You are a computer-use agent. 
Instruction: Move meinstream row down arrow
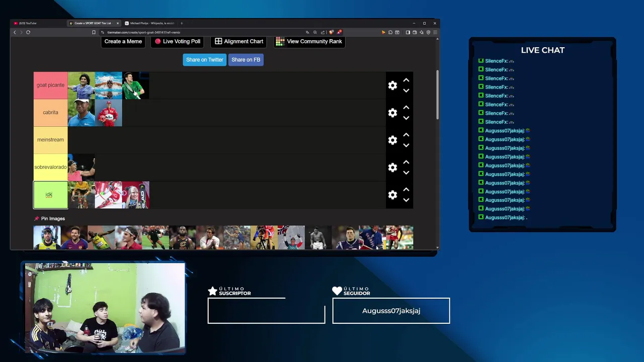click(406, 145)
